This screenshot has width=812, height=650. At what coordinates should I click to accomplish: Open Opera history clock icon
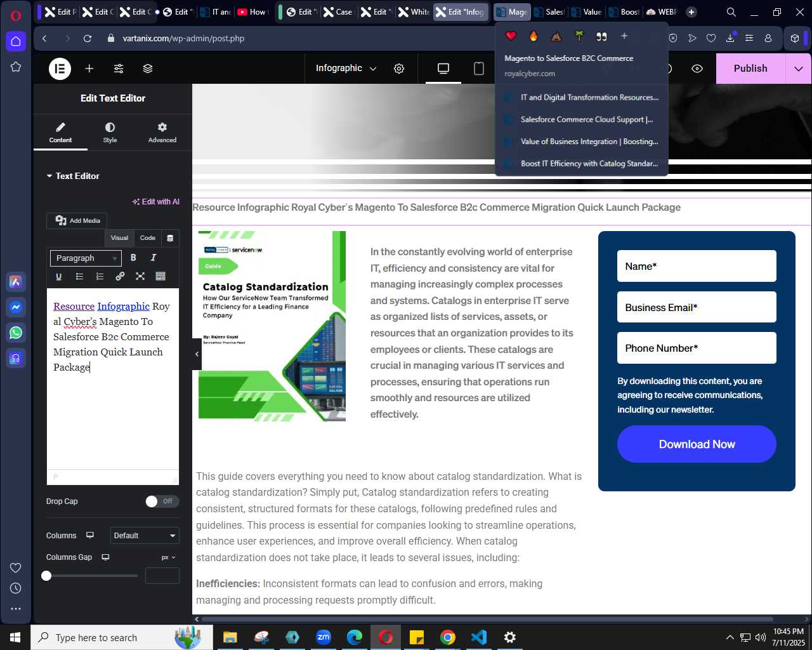[x=16, y=588]
